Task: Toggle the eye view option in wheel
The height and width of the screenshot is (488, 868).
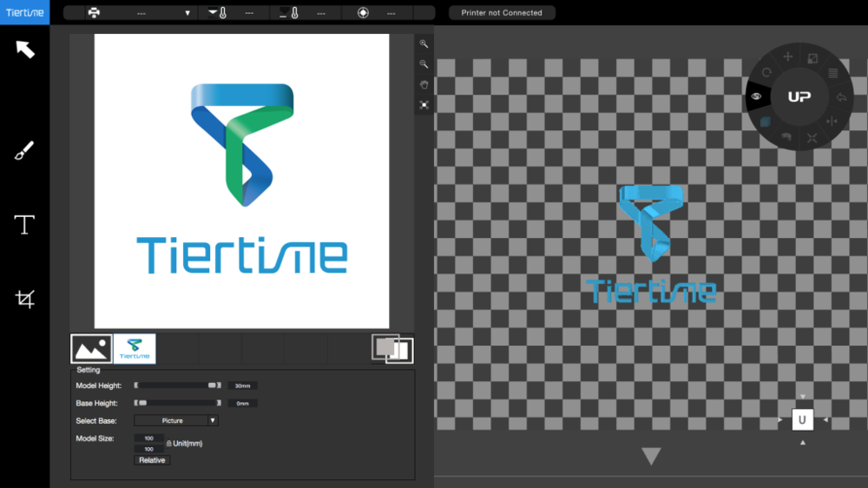Action: 757,96
